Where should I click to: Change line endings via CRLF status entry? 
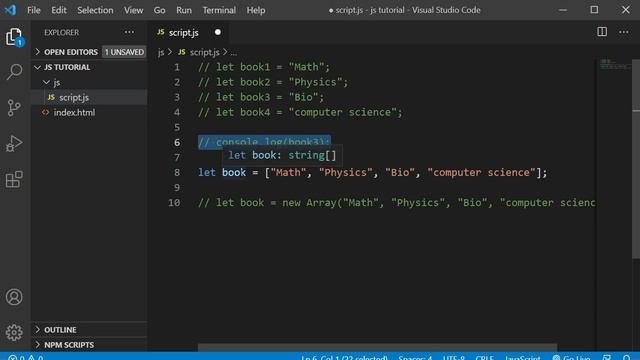pos(484,357)
